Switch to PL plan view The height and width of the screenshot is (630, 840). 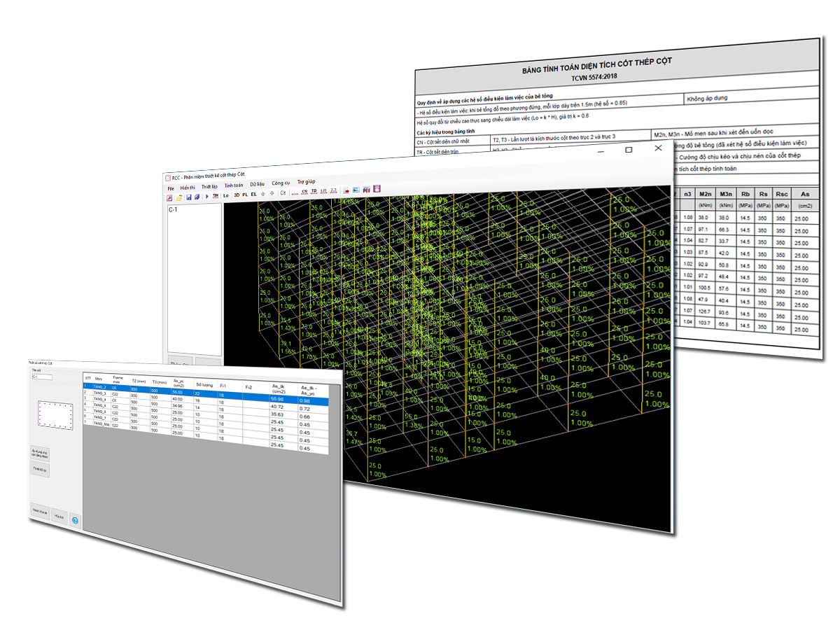click(x=245, y=194)
